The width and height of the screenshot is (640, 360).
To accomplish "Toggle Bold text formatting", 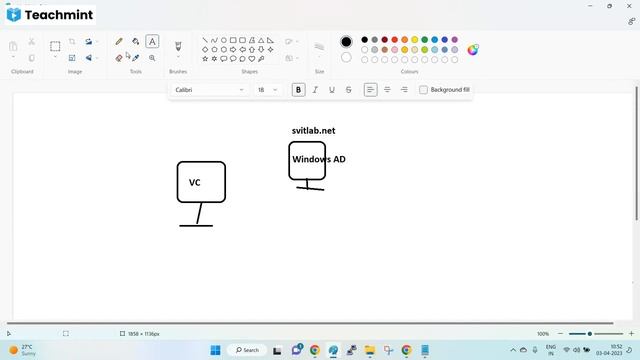I will coord(298,90).
